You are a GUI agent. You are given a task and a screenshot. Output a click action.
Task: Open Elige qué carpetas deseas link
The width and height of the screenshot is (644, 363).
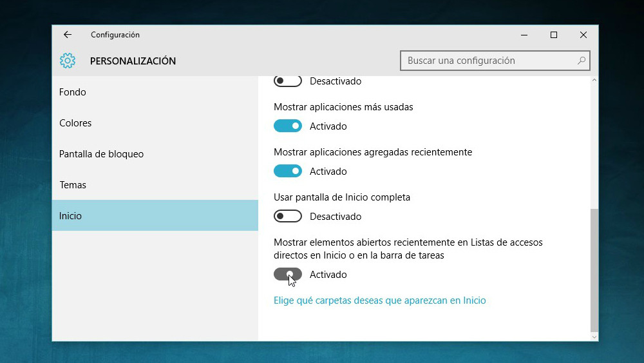click(x=379, y=300)
